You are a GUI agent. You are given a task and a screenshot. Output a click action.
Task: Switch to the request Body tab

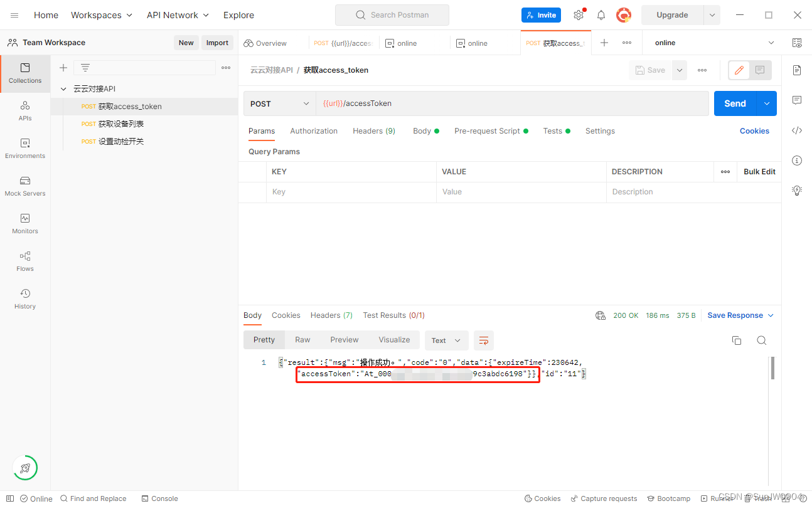pyautogui.click(x=425, y=131)
